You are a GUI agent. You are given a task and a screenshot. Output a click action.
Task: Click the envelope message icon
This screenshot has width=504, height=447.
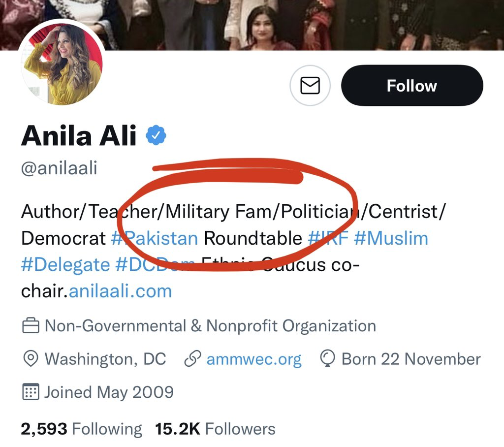pos(310,86)
